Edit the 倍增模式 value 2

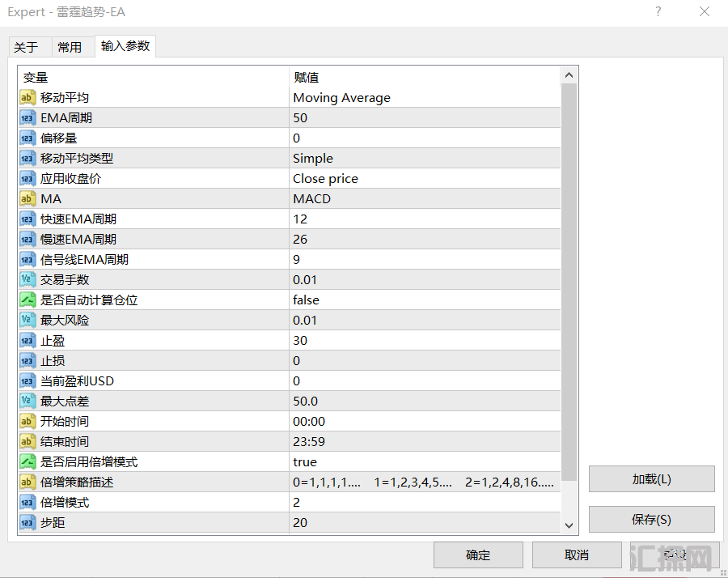(425, 502)
